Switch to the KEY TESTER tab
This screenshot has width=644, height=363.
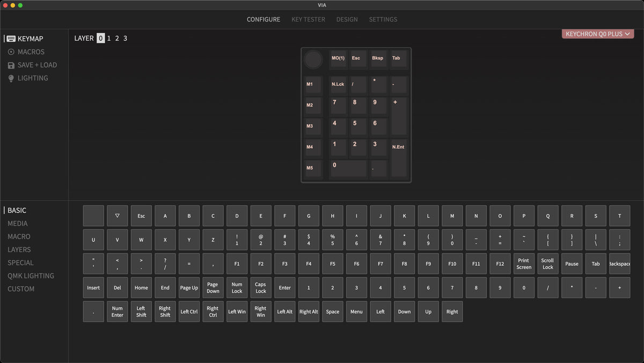[x=307, y=19]
